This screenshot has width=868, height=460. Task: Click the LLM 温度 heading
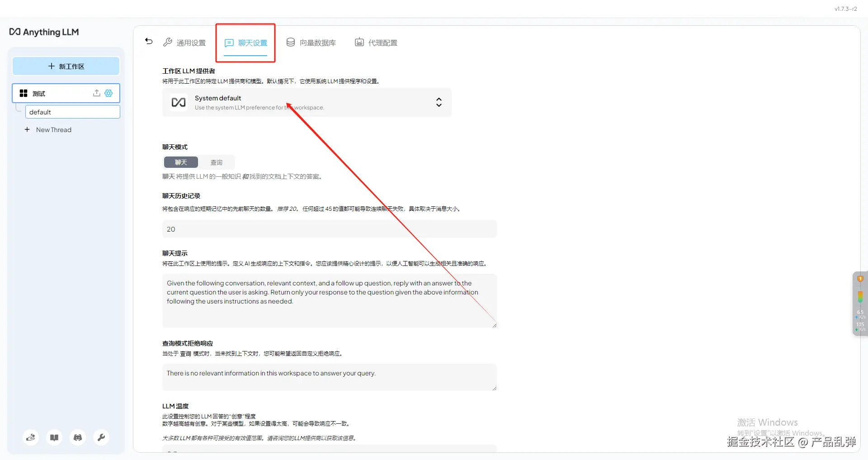coord(175,406)
